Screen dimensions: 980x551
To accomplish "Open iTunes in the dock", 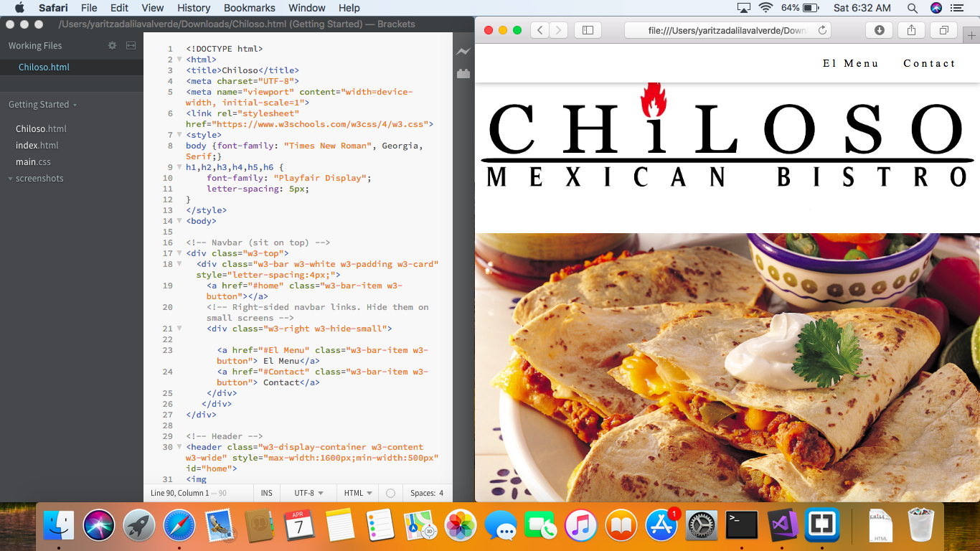I will [581, 526].
